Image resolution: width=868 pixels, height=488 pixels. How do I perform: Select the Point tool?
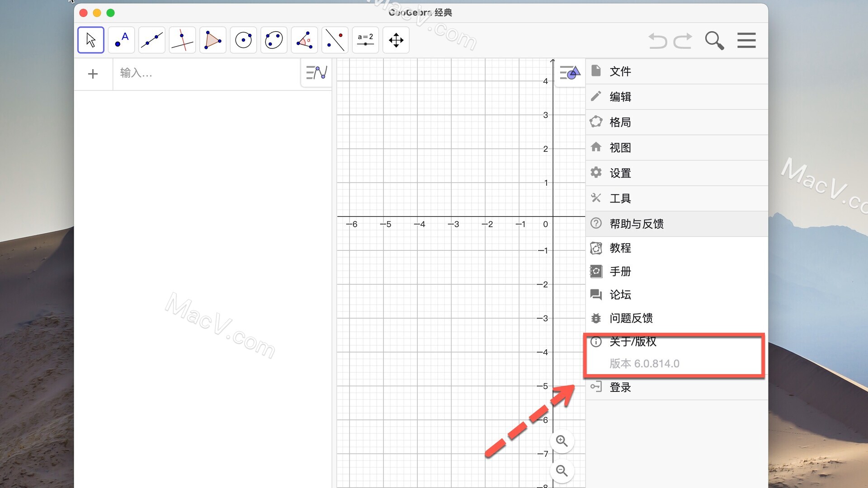click(x=121, y=40)
